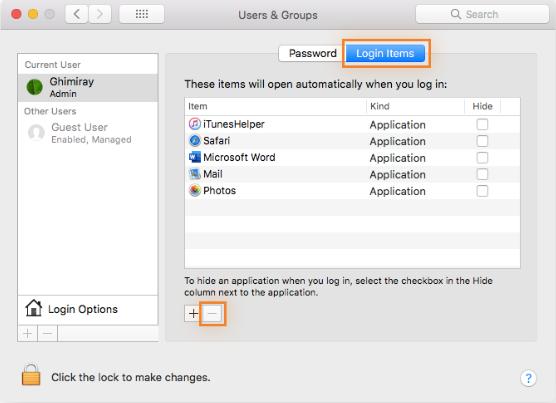Image resolution: width=556 pixels, height=403 pixels.
Task: Go forward with the right arrow button
Action: pyautogui.click(x=100, y=14)
